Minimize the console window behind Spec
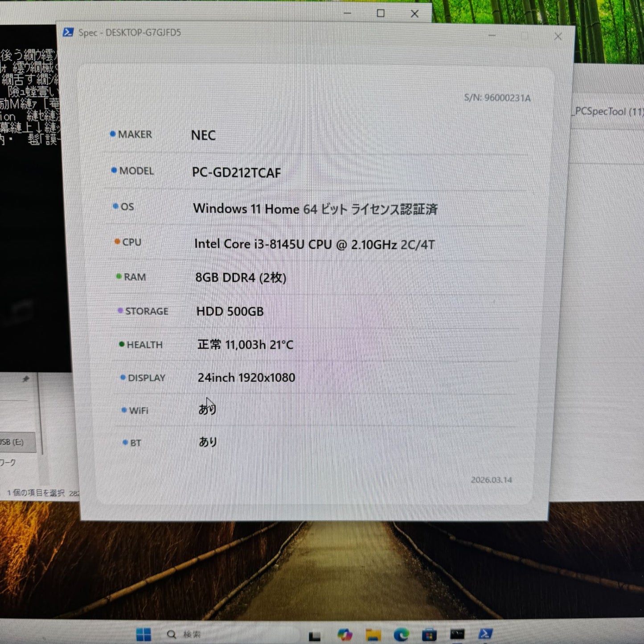The image size is (644, 644). coord(348,13)
